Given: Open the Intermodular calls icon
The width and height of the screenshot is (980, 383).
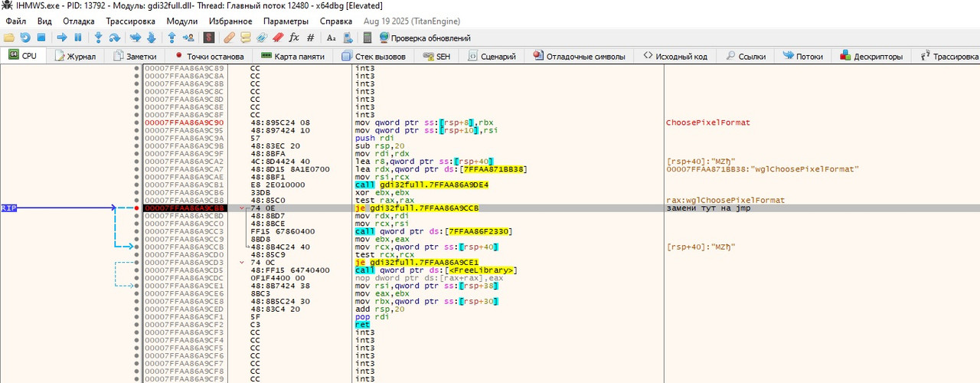Looking at the screenshot, I should (x=347, y=38).
